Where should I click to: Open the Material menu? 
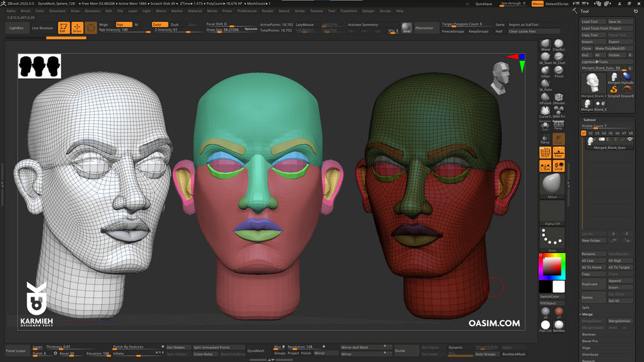(x=195, y=11)
